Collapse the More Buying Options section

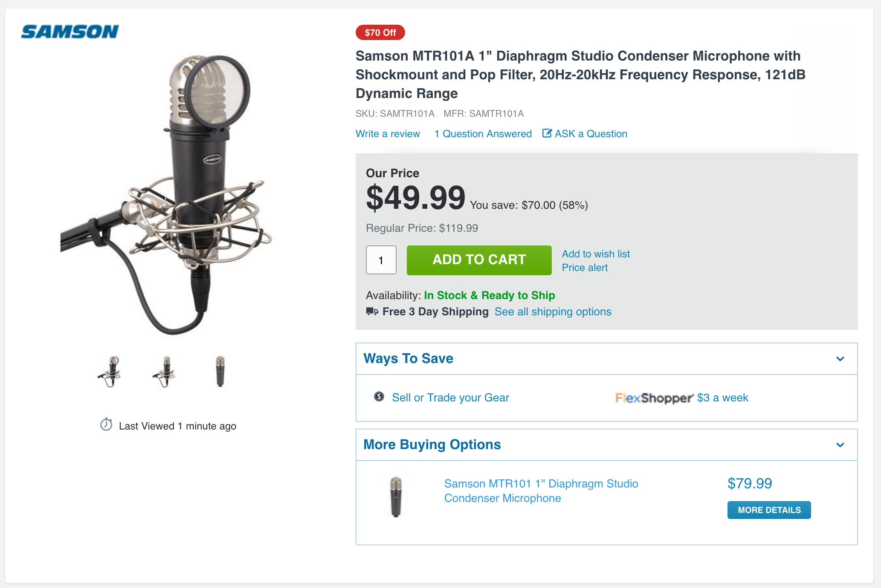840,445
